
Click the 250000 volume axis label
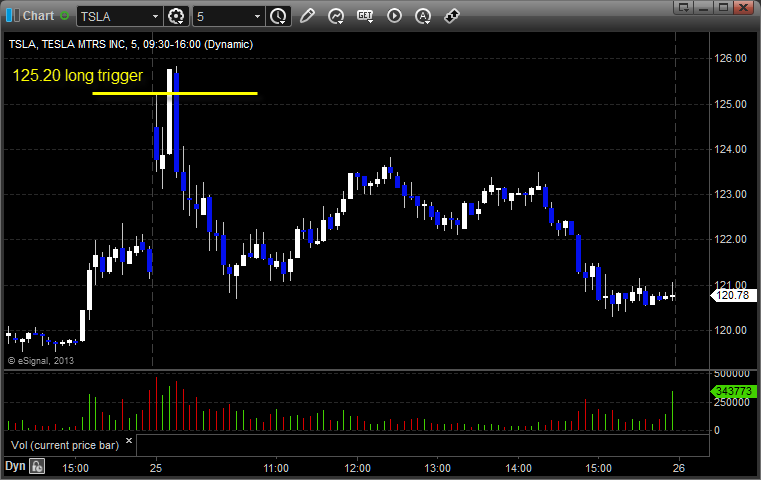pyautogui.click(x=731, y=402)
